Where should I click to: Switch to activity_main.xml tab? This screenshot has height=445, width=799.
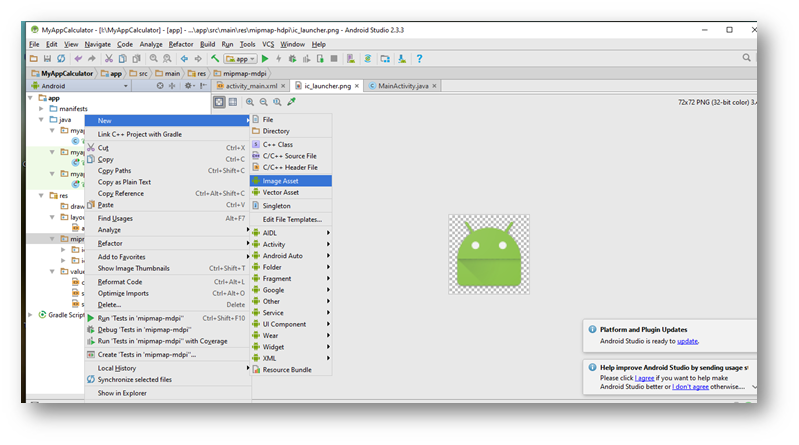tap(251, 86)
